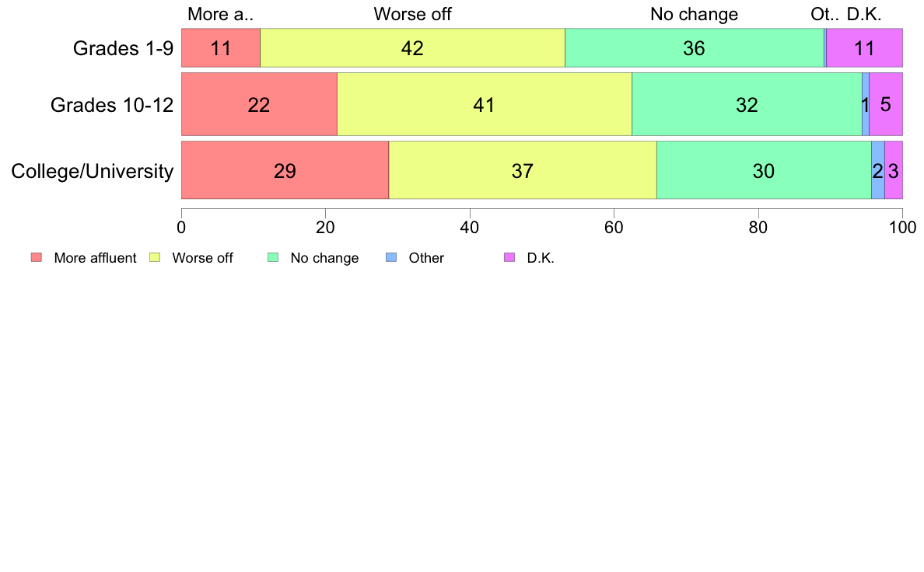Select Grades 10-12 Worse off segment 41
This screenshot has width=924, height=572.
click(x=485, y=104)
